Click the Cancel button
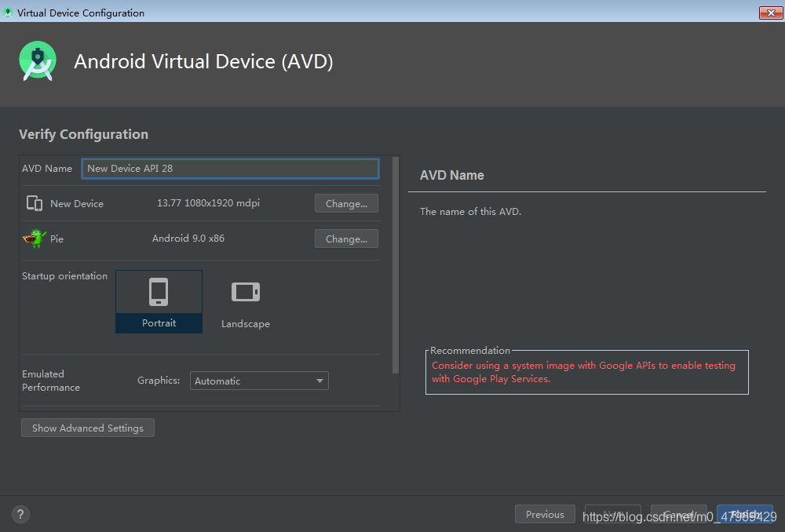The height and width of the screenshot is (532, 785). (x=678, y=514)
